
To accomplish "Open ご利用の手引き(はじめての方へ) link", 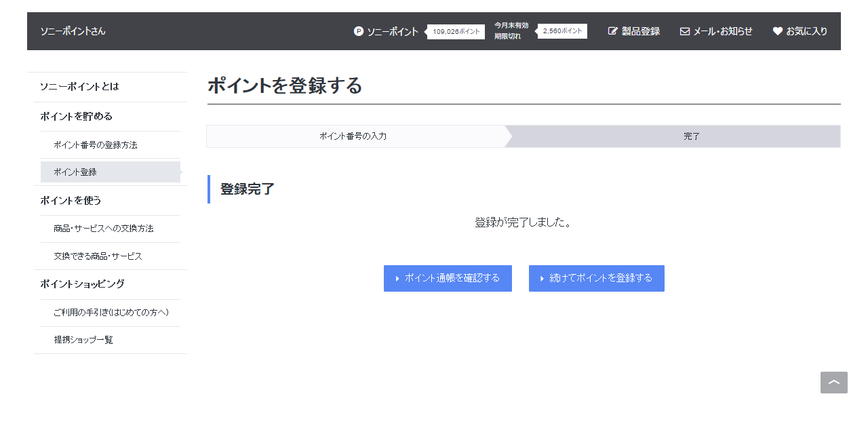I will pyautogui.click(x=111, y=313).
